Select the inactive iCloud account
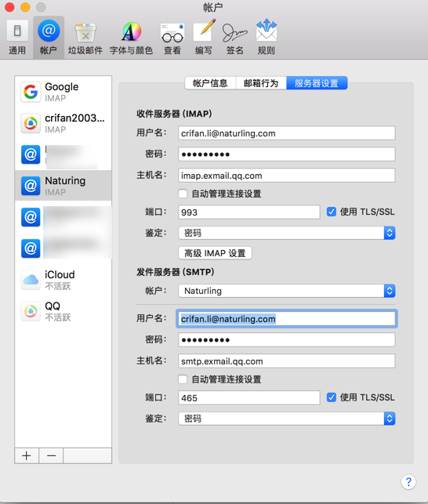 pos(63,280)
